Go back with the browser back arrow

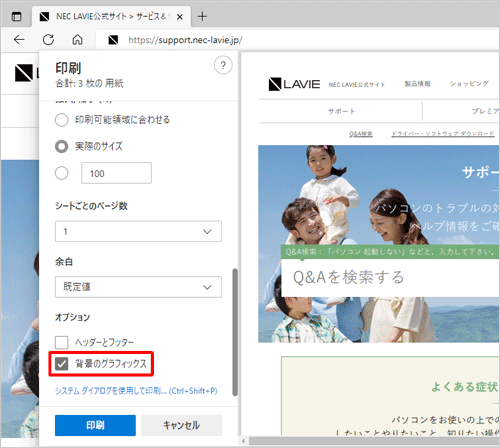(19, 40)
